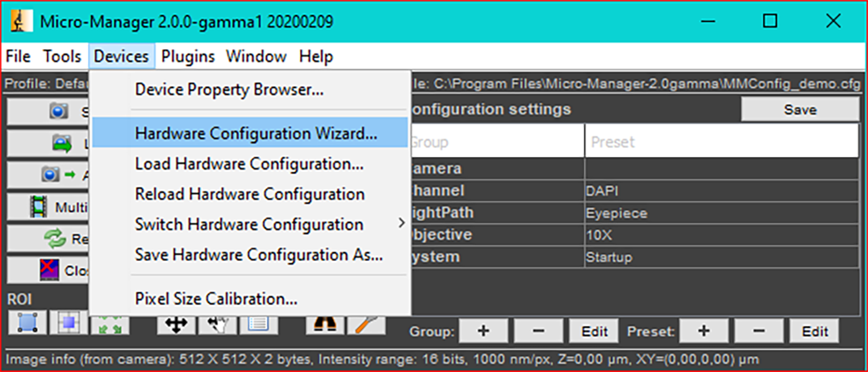
Task: Click the Save button in configuration settings
Action: pos(799,110)
